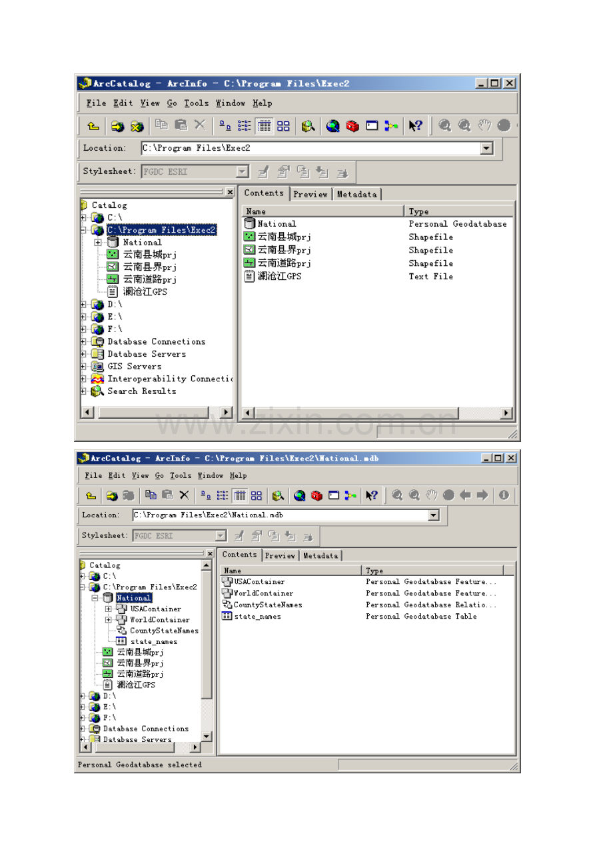Click What's This help in Exec2 window
The height and width of the screenshot is (868, 613).
pos(415,125)
